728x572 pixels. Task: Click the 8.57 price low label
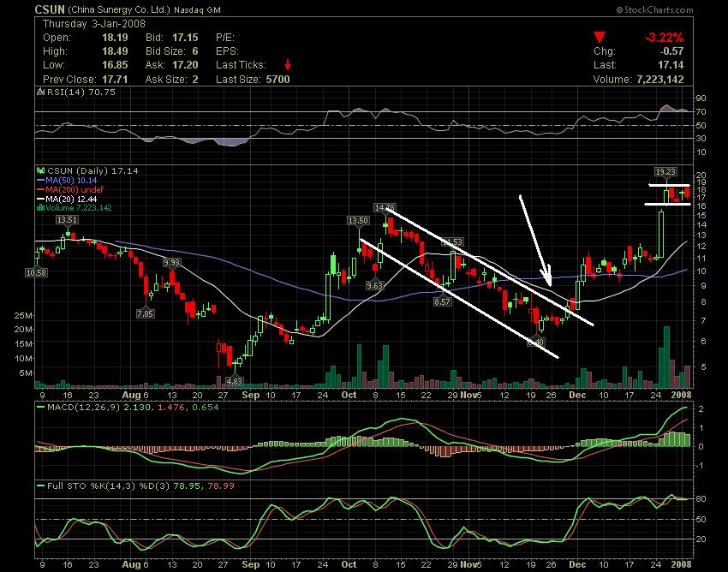442,301
